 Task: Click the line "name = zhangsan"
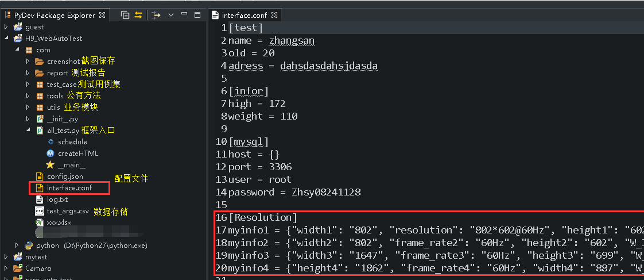point(271,41)
